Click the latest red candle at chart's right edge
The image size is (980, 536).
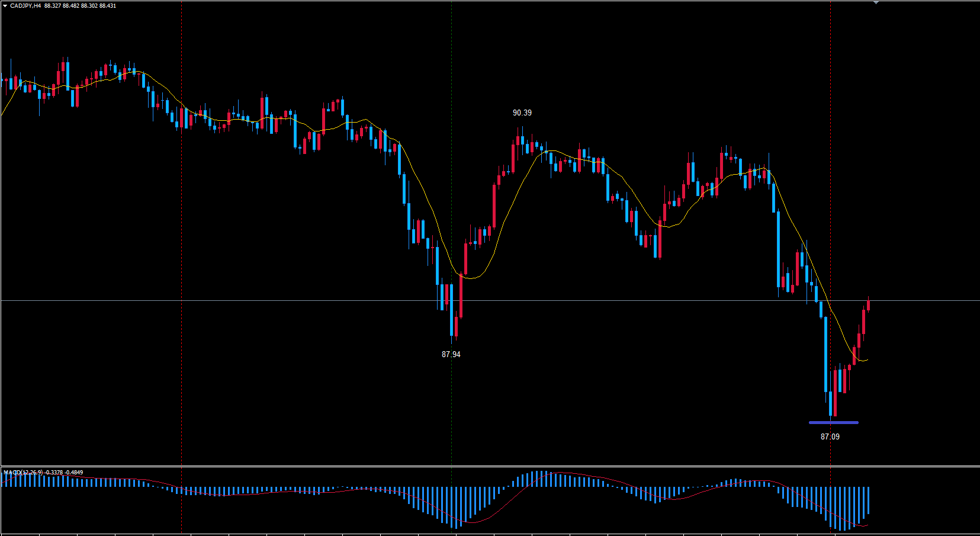(x=868, y=305)
